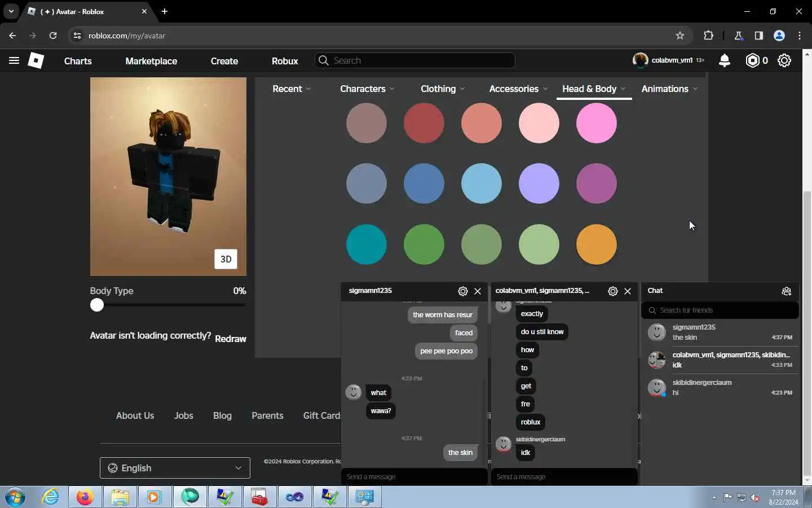
Task: Click the muted volume tray icon
Action: pos(756,497)
